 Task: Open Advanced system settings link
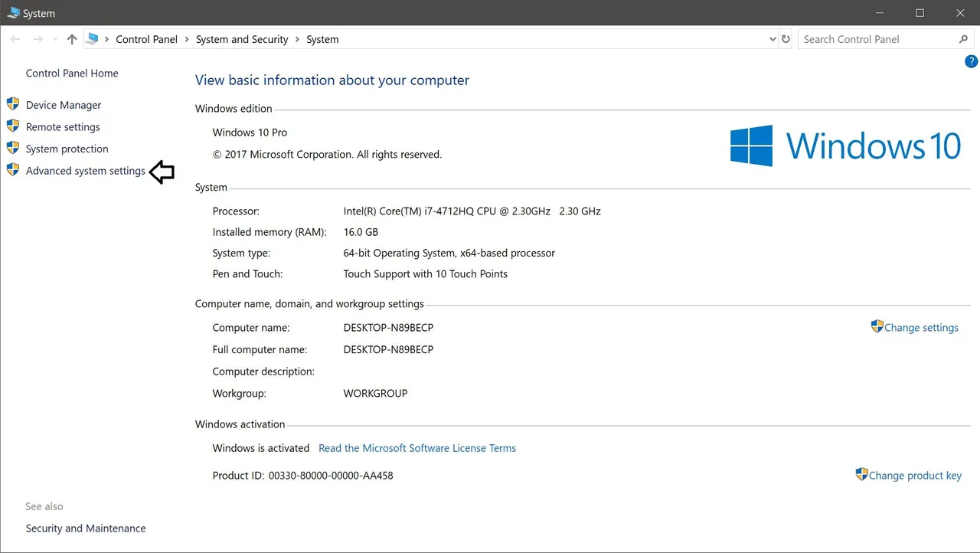coord(86,171)
